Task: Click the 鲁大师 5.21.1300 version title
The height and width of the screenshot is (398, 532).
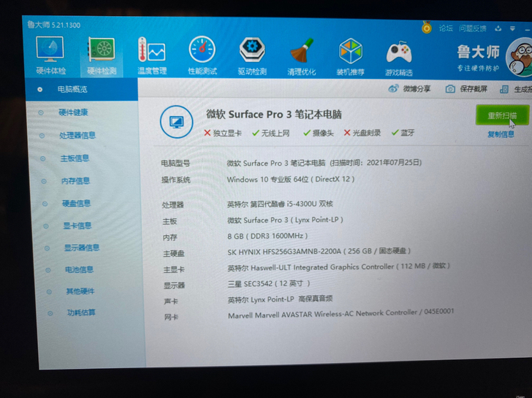Action: (x=54, y=25)
